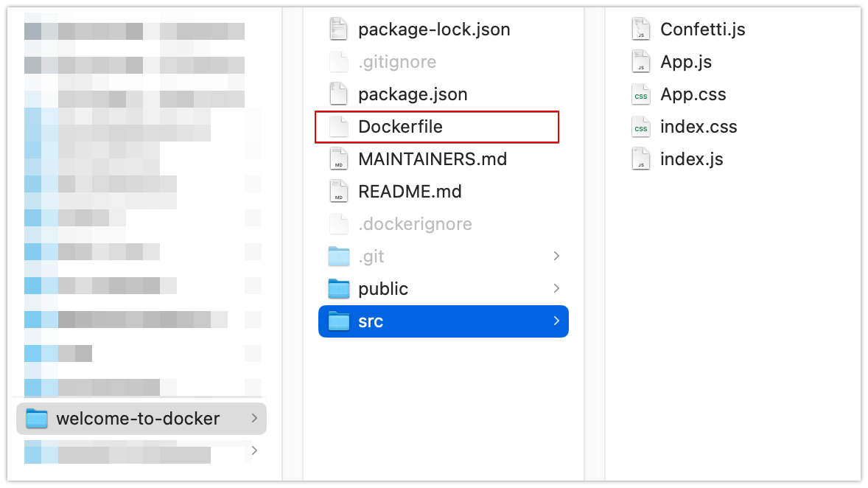The image size is (868, 488).
Task: Click the Confetti.js file icon
Action: click(640, 29)
